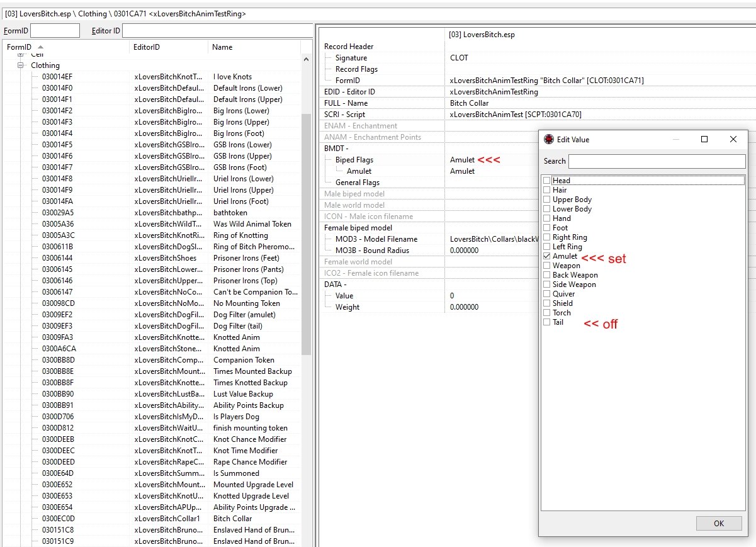
Task: Focus the Editor ID filter input
Action: tap(217, 30)
